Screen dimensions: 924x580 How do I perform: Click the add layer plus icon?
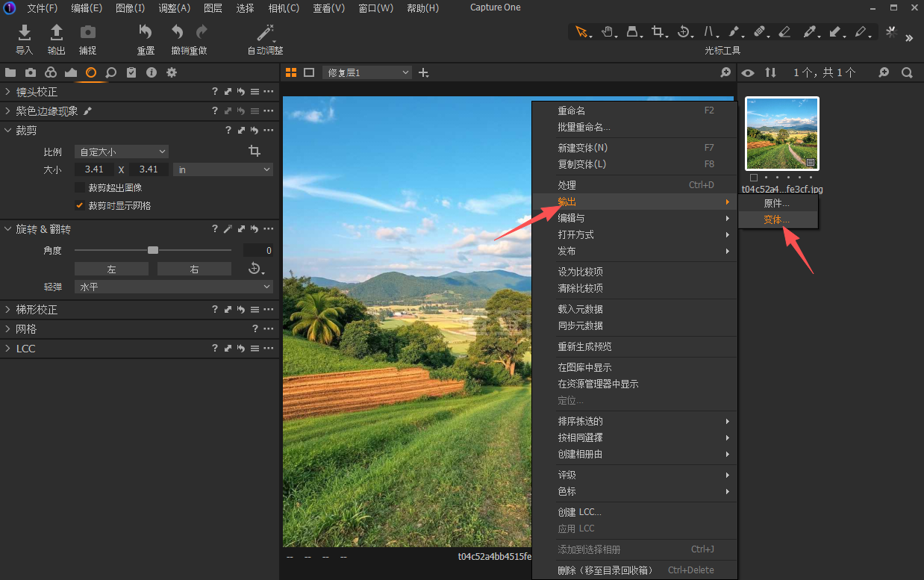(424, 72)
